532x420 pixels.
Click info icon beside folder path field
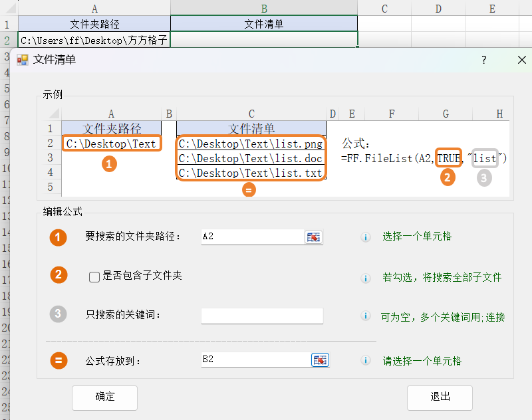click(x=365, y=237)
